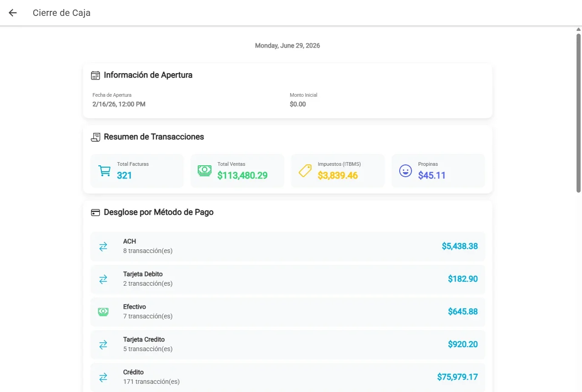Click the transfer icon in Crédito row
The height and width of the screenshot is (392, 582).
pos(103,377)
